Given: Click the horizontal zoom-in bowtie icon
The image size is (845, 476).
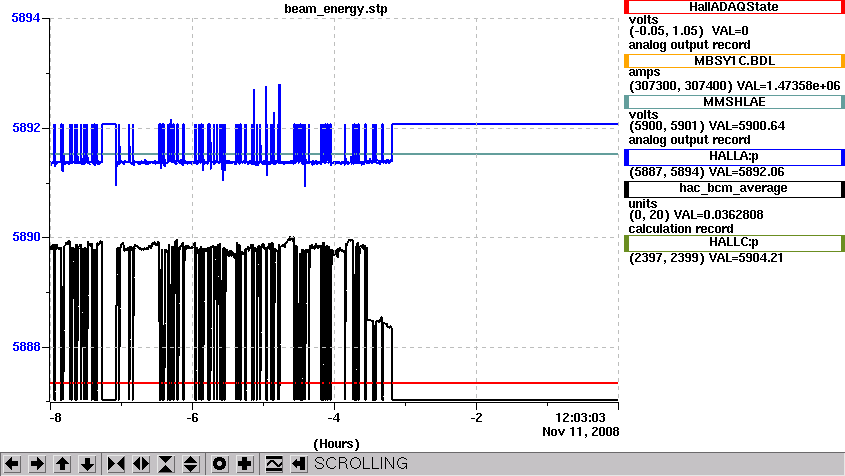Looking at the screenshot, I should 116,464.
